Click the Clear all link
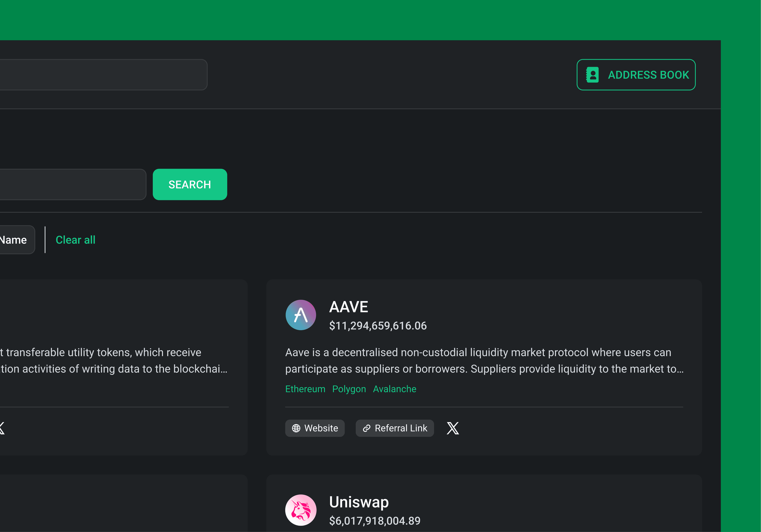 pyautogui.click(x=76, y=240)
